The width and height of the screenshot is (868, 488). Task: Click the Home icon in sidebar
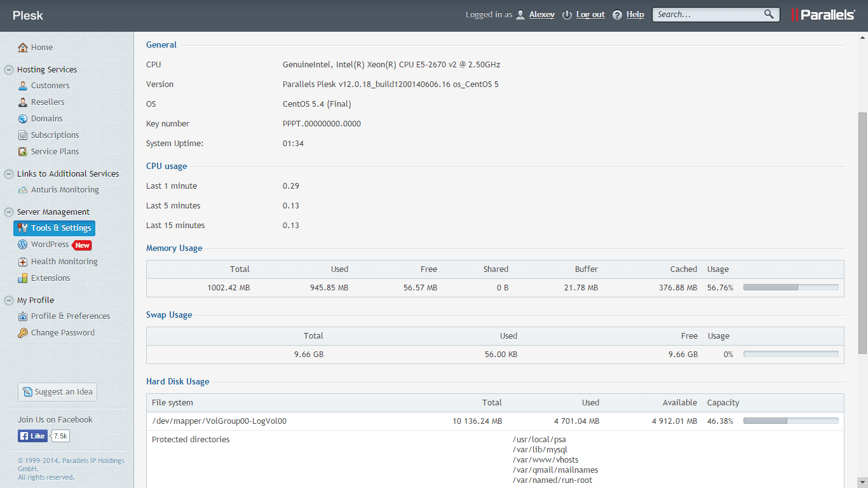pyautogui.click(x=23, y=48)
